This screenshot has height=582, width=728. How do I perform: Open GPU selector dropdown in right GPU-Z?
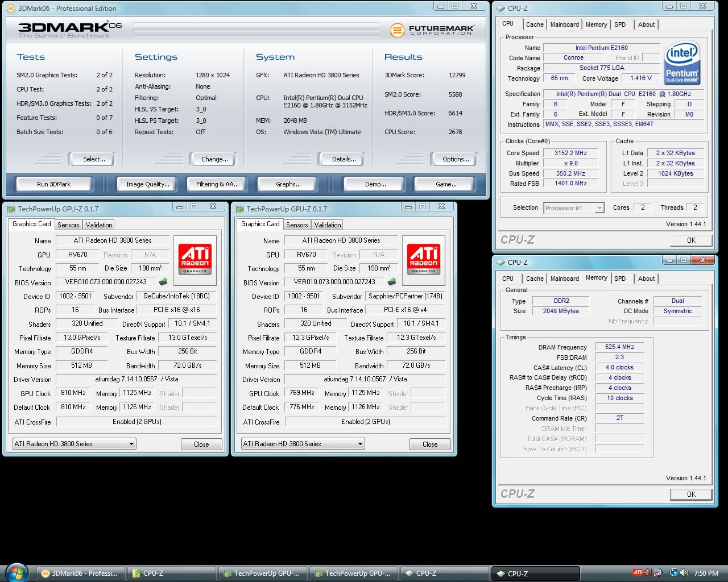(303, 444)
